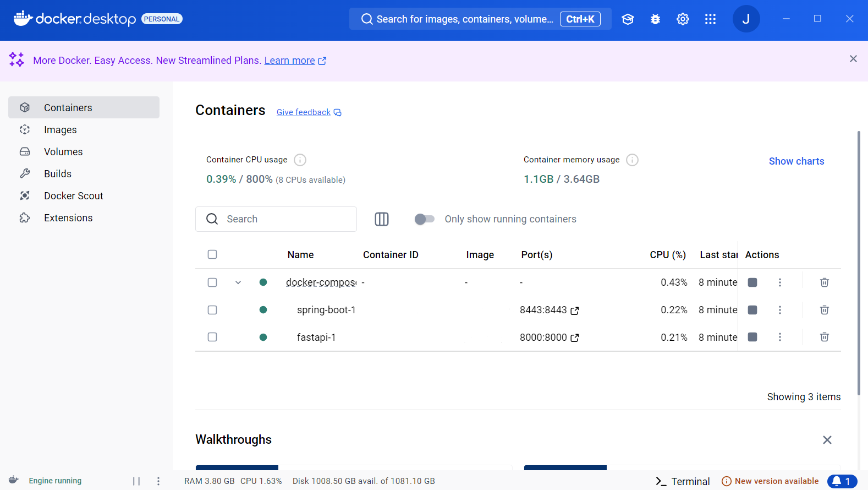Click the Ctrl+K shortcut badge

point(580,19)
